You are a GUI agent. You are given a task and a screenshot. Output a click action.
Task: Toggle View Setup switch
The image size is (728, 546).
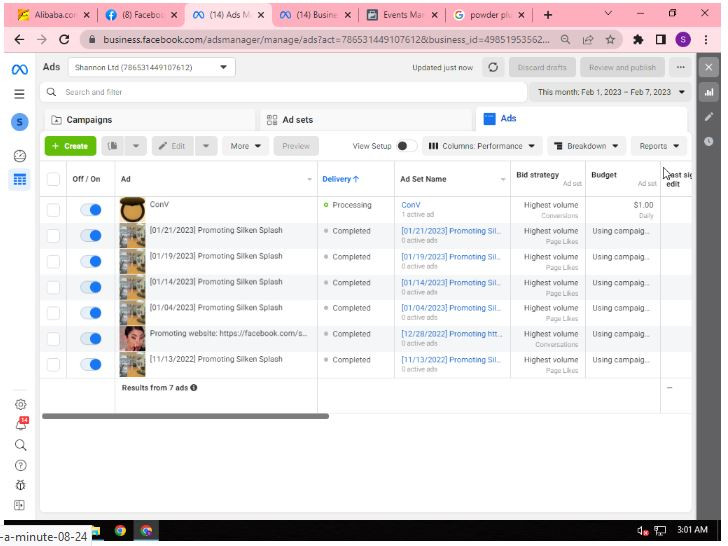(406, 146)
